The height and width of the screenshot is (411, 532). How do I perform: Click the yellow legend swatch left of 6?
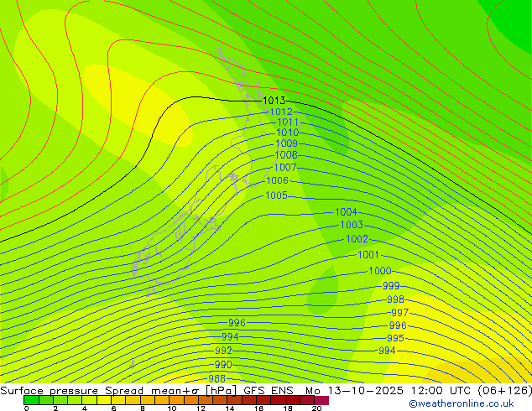104,400
